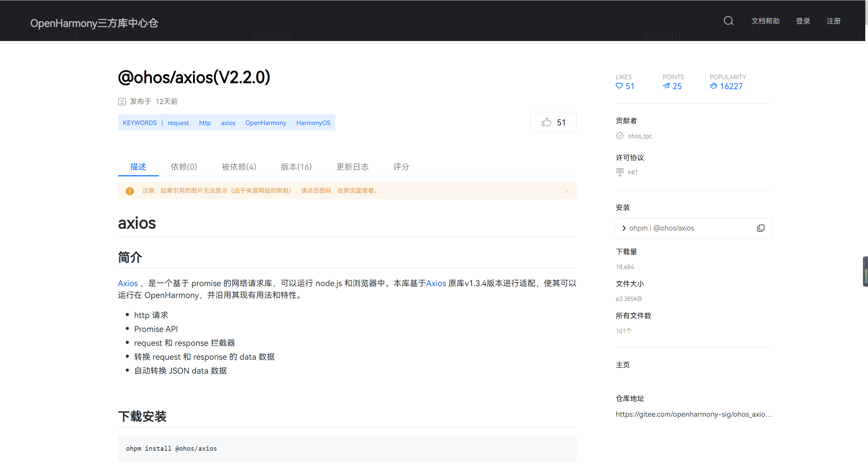Open the gitee repository address link

693,414
